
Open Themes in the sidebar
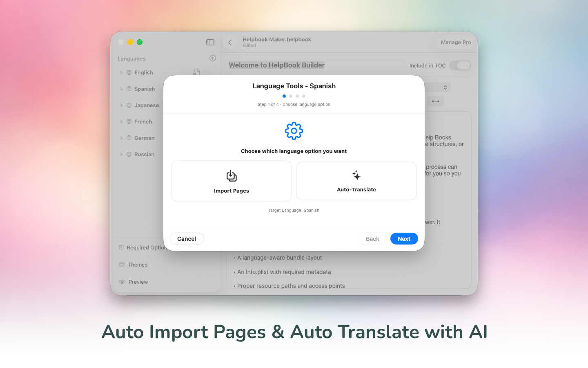click(138, 265)
